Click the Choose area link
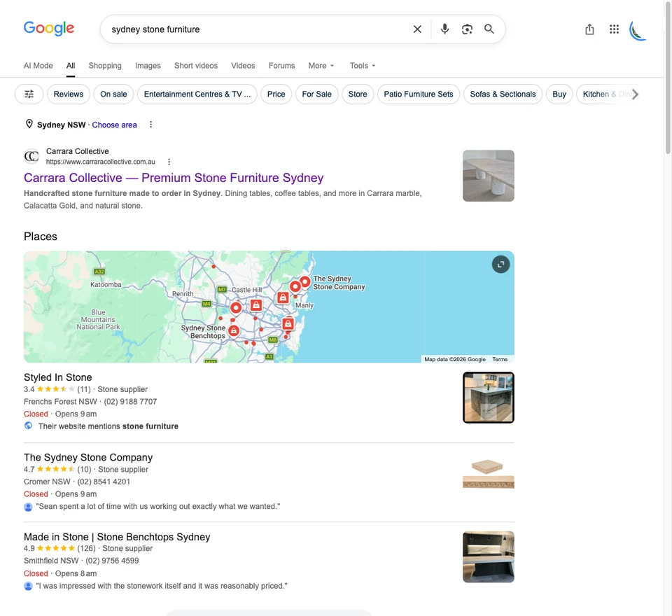Viewport: 672px width, 616px height. pos(114,125)
